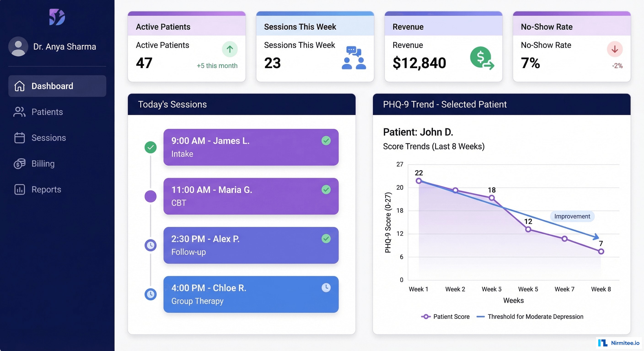Image resolution: width=644 pixels, height=351 pixels.
Task: Open Reports via the bar chart icon
Action: tap(19, 189)
